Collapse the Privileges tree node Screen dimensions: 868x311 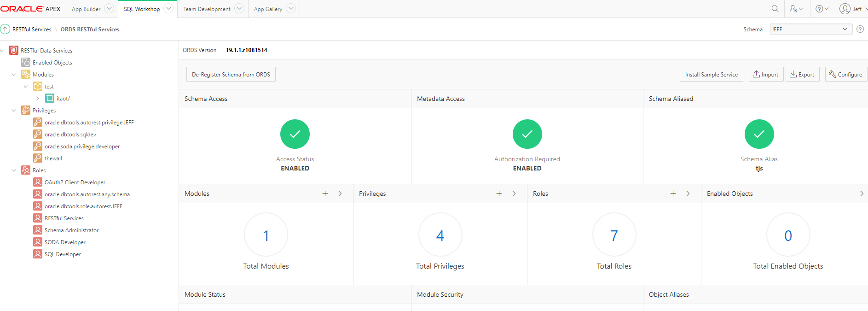coord(14,111)
